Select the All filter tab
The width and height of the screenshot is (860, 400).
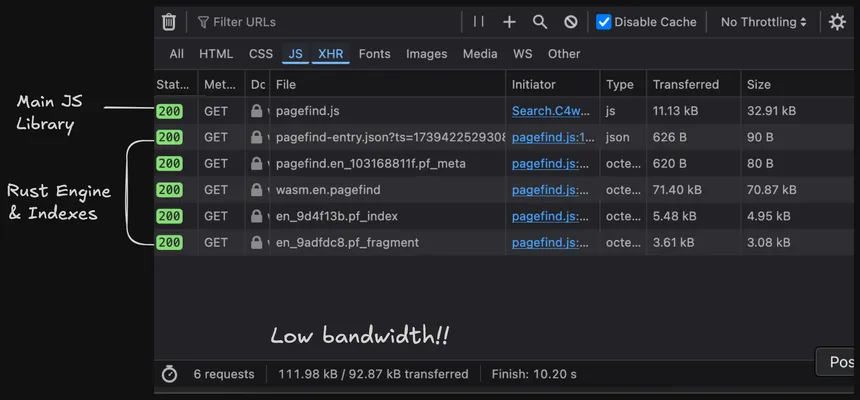(x=177, y=54)
